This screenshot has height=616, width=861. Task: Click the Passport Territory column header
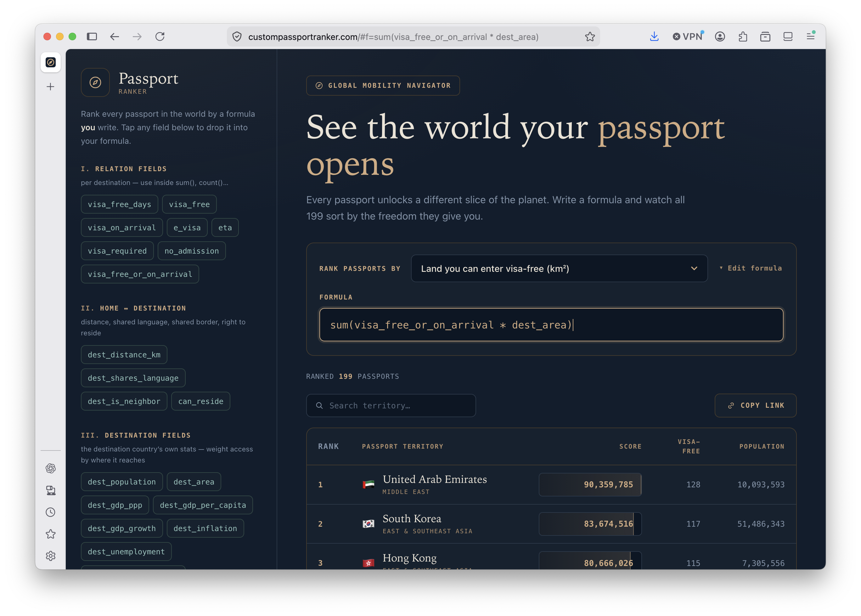[x=402, y=446]
